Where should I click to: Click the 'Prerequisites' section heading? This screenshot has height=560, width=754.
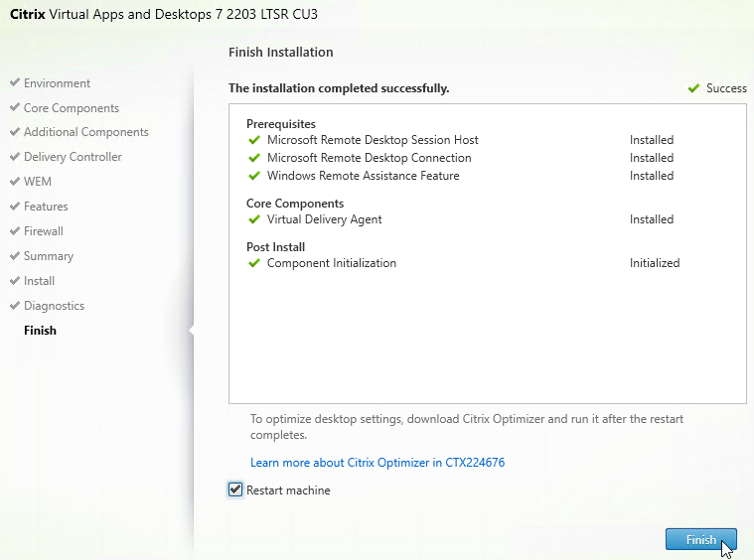pos(281,124)
